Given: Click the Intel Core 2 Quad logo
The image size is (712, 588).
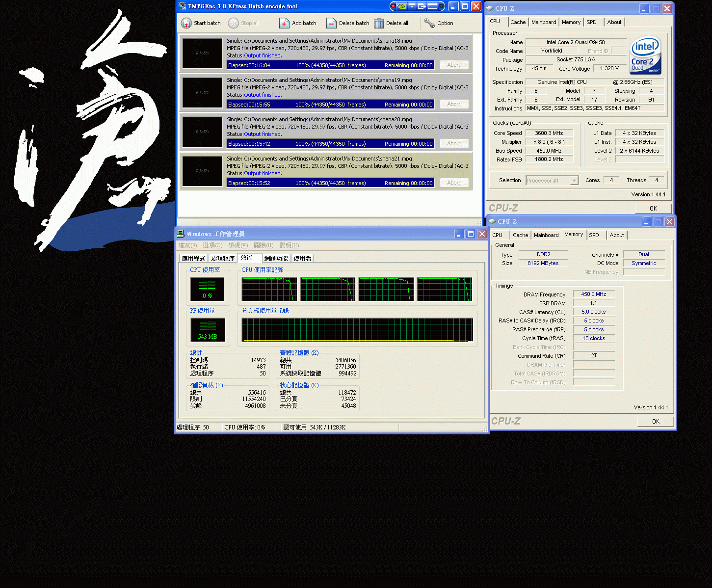Looking at the screenshot, I should tap(646, 55).
